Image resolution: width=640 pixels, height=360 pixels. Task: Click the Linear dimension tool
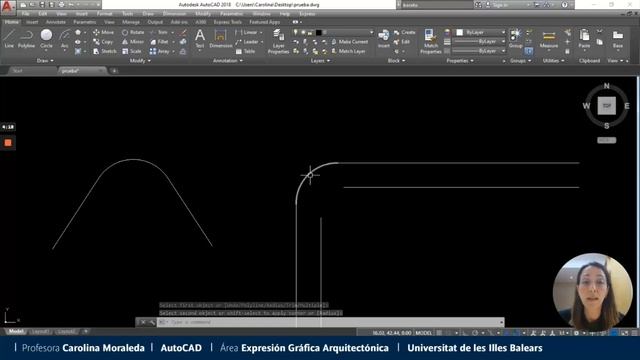point(248,32)
